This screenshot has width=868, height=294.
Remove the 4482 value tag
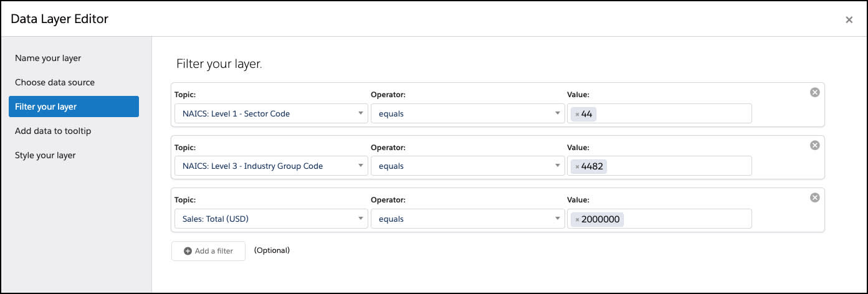[x=577, y=166]
